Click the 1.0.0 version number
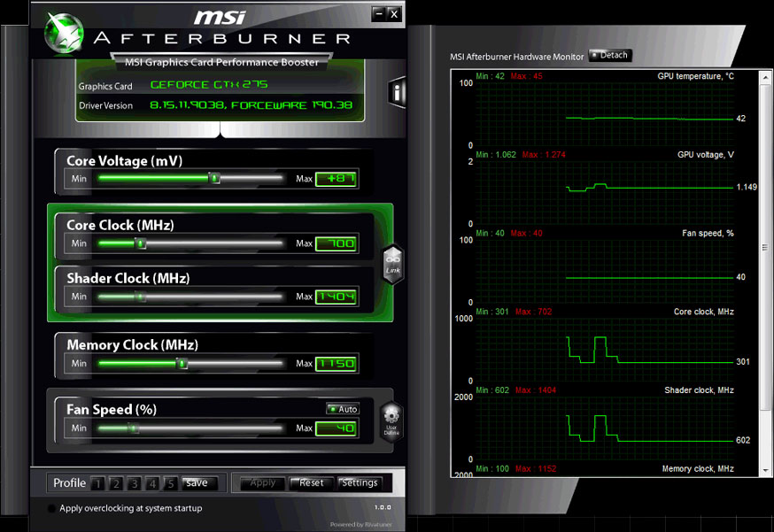Screen dimensions: 774x532 (383, 507)
